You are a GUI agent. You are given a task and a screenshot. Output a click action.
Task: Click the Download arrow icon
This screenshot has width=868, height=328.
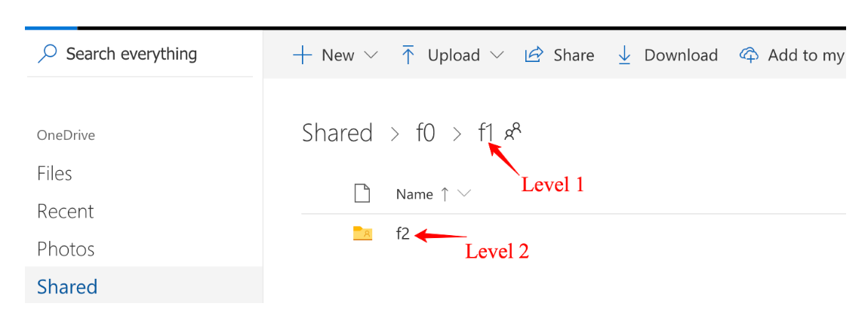pos(624,55)
